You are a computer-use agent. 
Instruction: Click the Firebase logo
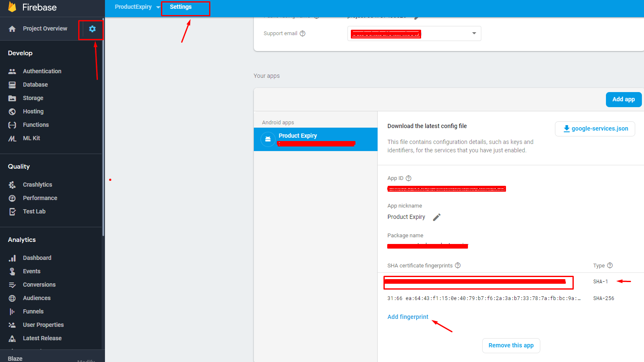12,7
